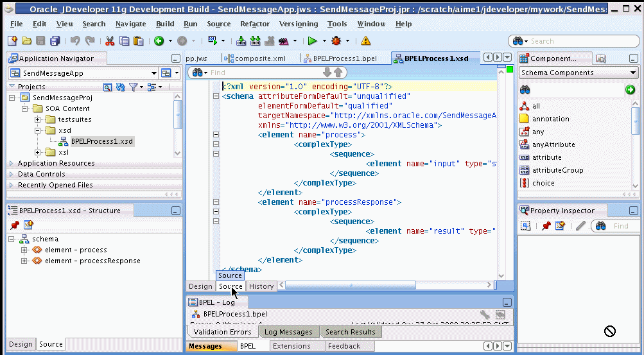Expand the testsuites folder node
This screenshot has width=644, height=355.
(x=38, y=119)
